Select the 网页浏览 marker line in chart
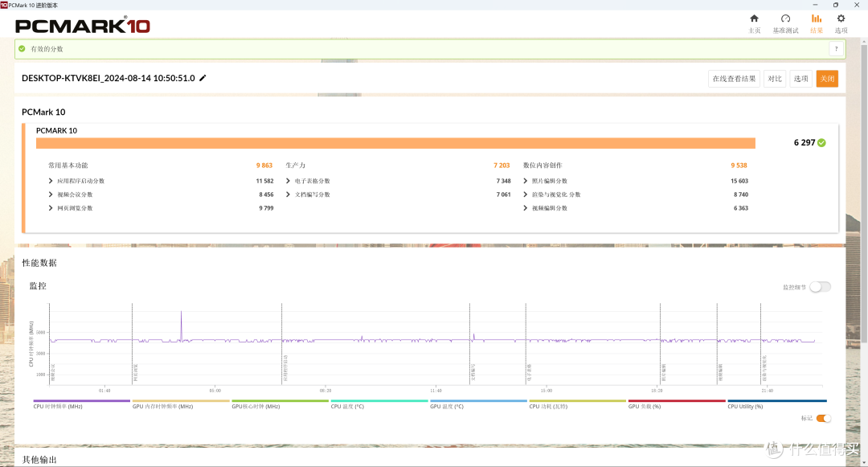Screen dimensions: 868x467 click(x=133, y=343)
